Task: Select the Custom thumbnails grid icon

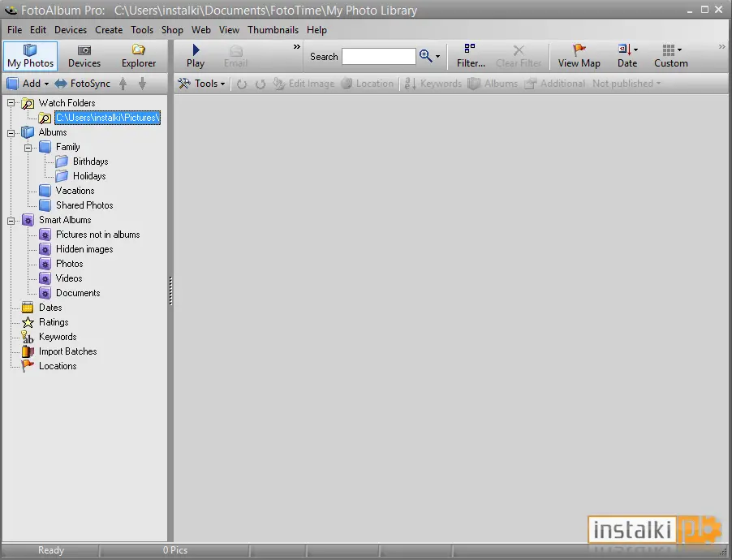Action: (x=669, y=50)
